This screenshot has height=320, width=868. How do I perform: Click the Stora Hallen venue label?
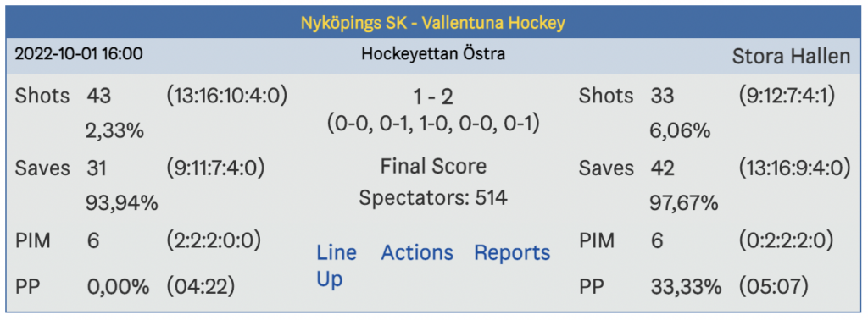791,57
